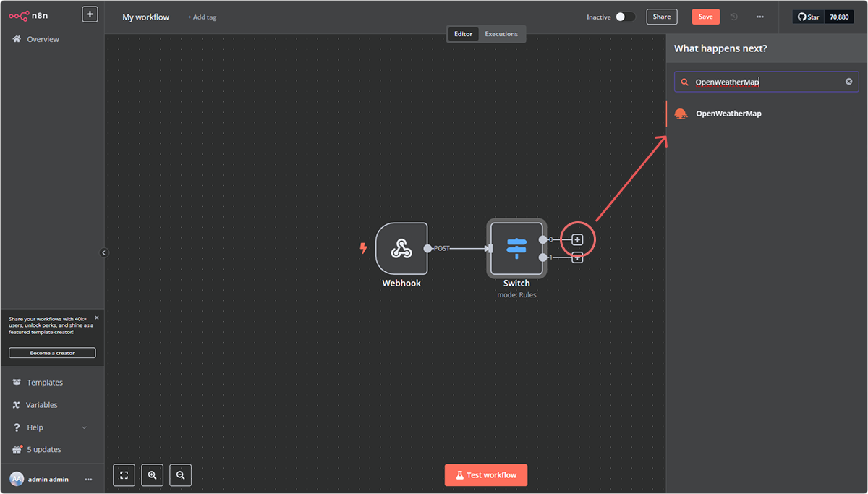
Task: Click the Webhook node label
Action: pyautogui.click(x=401, y=284)
